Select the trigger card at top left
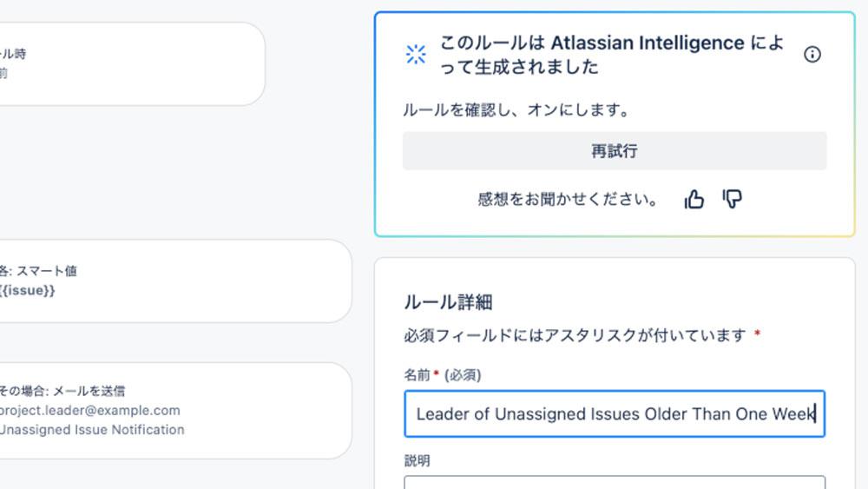Screen dimensions: 868x489 click(x=132, y=63)
